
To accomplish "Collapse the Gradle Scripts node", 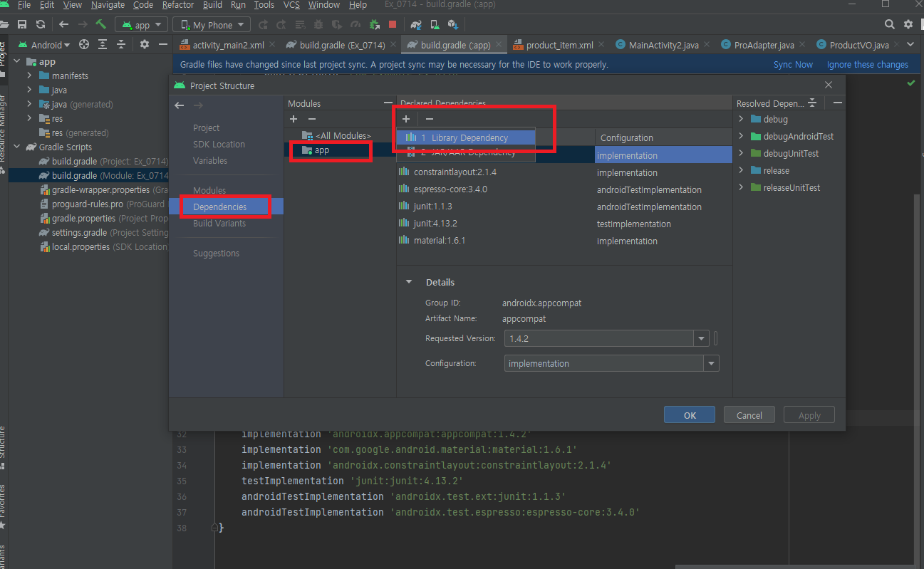I will (x=17, y=147).
